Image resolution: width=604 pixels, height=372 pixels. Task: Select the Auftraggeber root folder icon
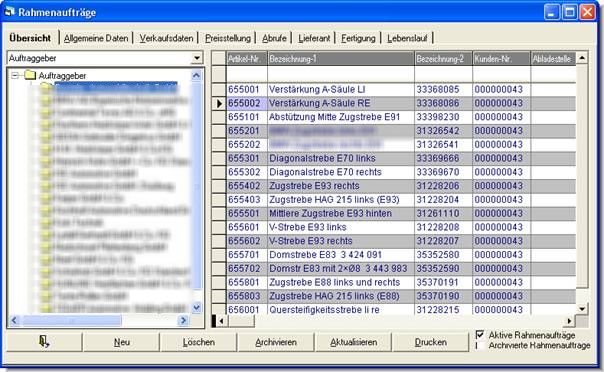30,75
